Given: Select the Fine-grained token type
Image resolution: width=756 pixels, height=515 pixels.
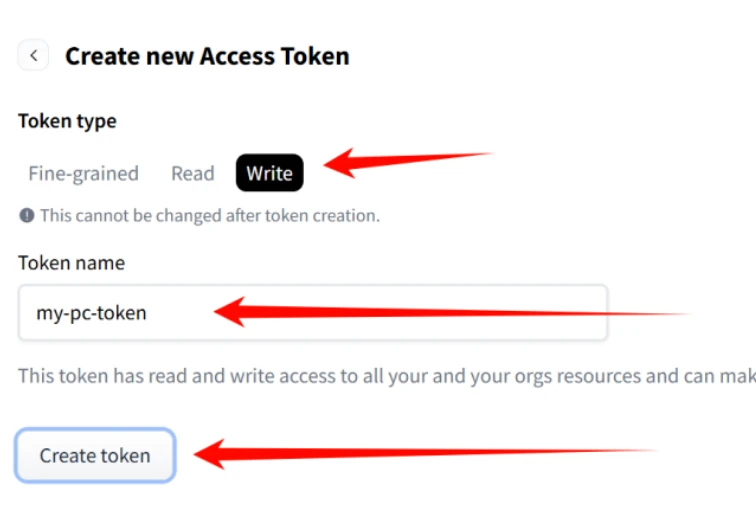Looking at the screenshot, I should pos(83,173).
